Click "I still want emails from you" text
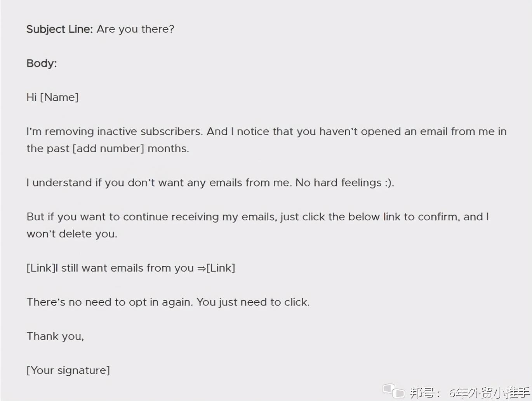 coord(125,268)
